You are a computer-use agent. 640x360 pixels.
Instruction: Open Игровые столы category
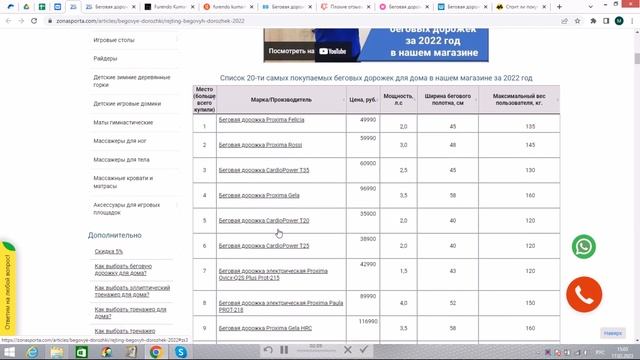click(114, 40)
